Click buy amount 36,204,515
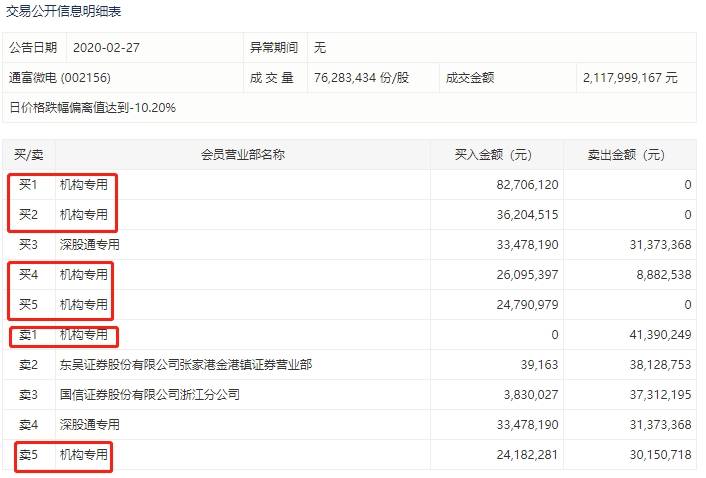The width and height of the screenshot is (706, 478). pos(527,215)
